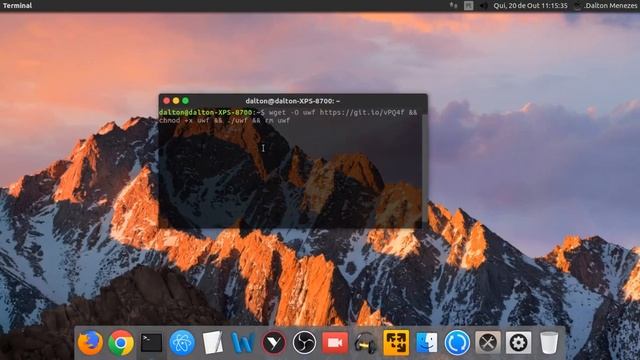Image resolution: width=640 pixels, height=360 pixels.
Task: Launch the Atom editor from the dock
Action: coord(182,342)
